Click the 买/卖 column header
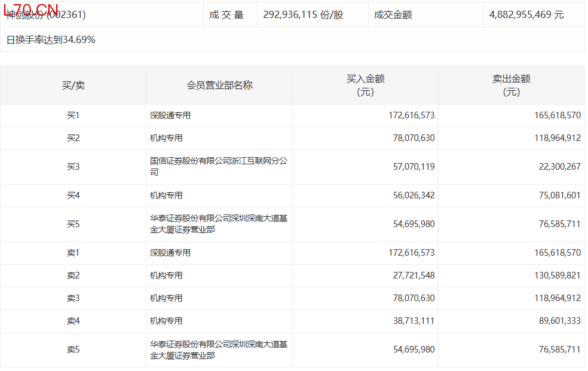This screenshot has height=371, width=588. pyautogui.click(x=73, y=85)
